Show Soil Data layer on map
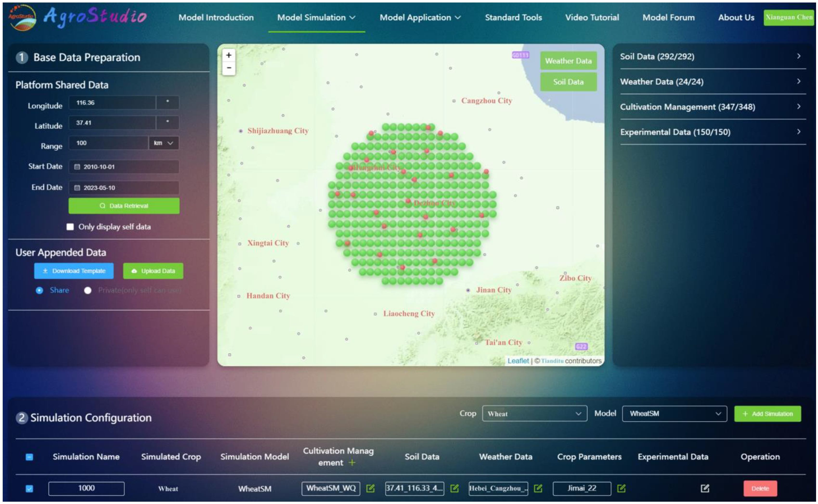 click(x=568, y=82)
